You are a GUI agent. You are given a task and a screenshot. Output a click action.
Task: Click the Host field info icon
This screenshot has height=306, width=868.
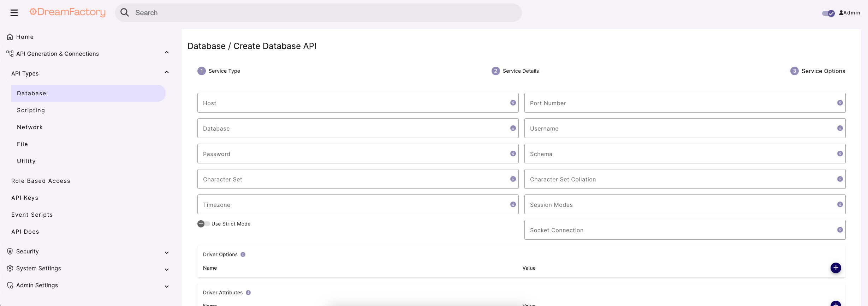click(x=513, y=103)
